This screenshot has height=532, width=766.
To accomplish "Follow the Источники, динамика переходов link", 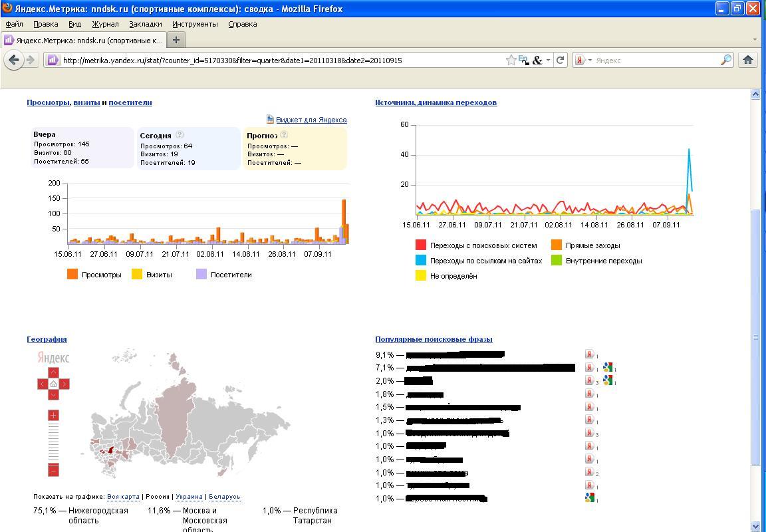I will coord(436,102).
